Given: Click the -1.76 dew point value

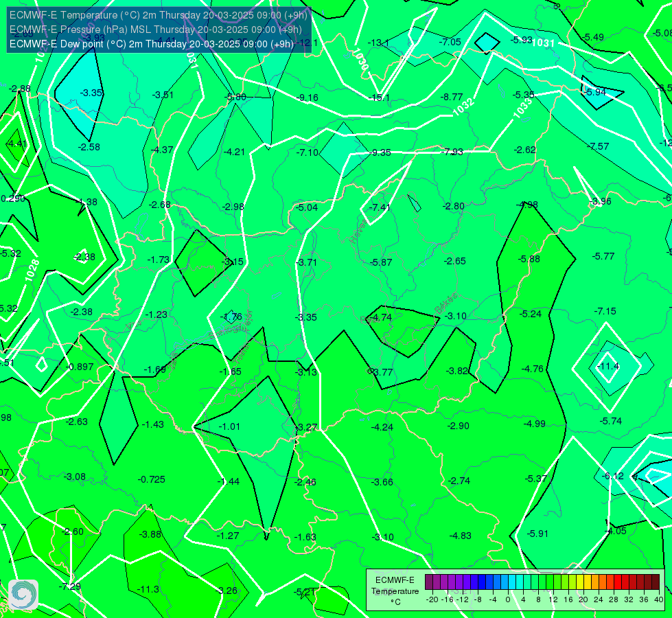Looking at the screenshot, I should pos(231,317).
